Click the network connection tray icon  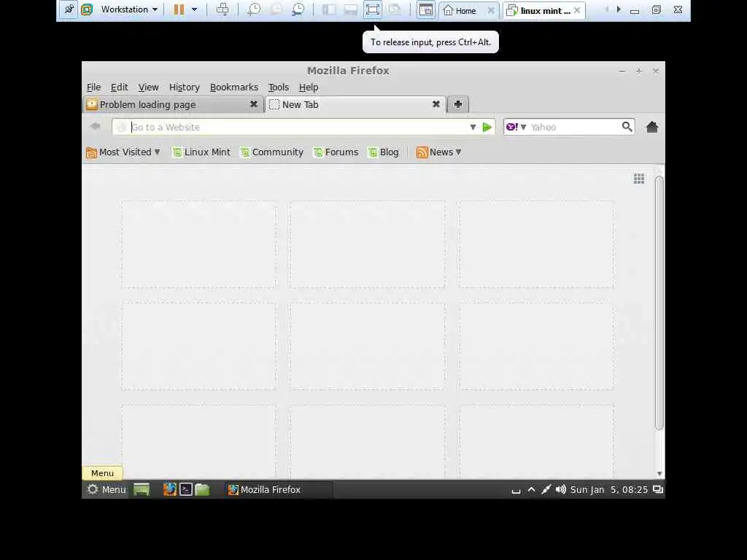click(x=546, y=489)
